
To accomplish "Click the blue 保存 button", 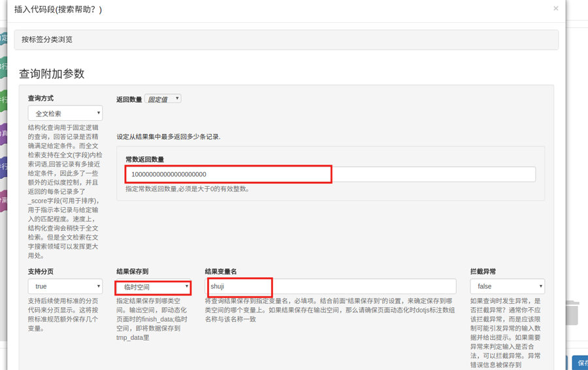I will pos(581,363).
